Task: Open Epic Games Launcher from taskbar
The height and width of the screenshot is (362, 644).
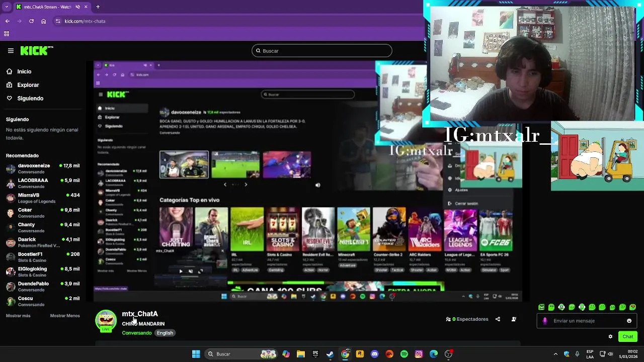Action: 315,354
